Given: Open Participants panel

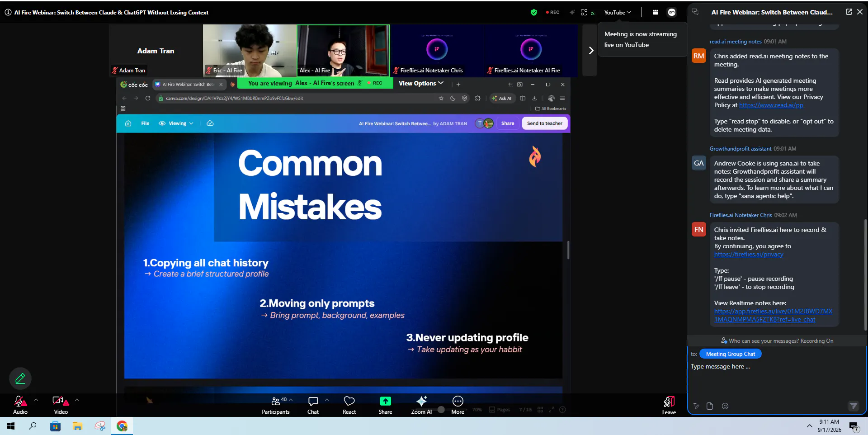Looking at the screenshot, I should 276,405.
